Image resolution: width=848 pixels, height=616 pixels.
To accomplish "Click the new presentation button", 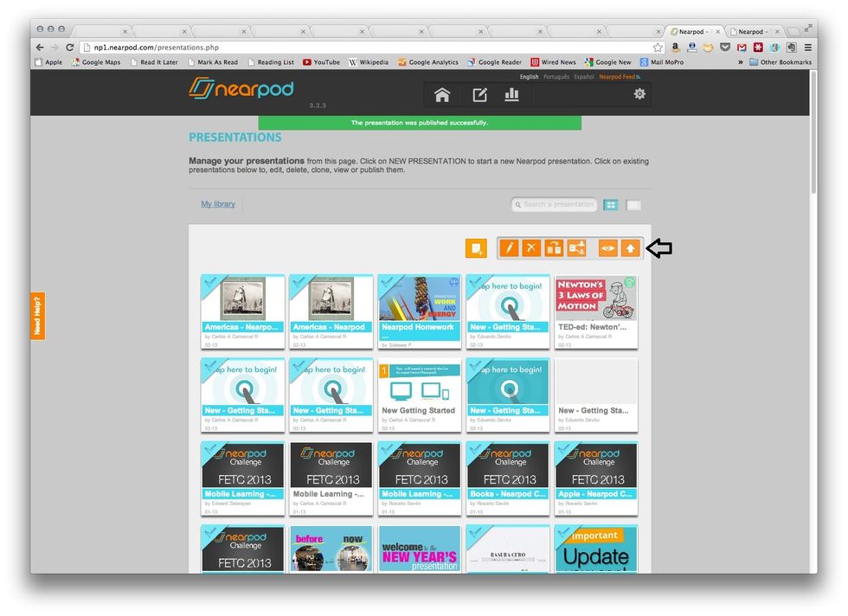I will [476, 248].
